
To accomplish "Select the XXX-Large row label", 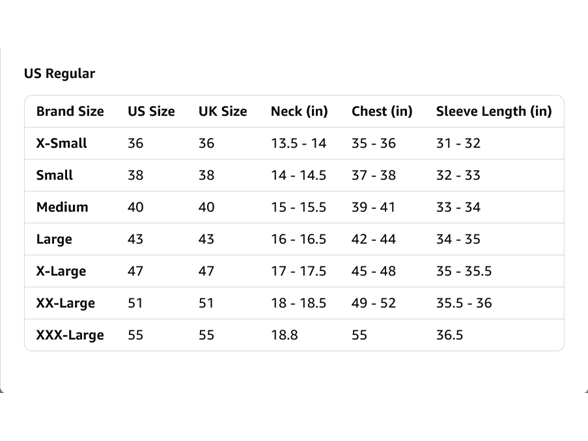I will coord(70,335).
